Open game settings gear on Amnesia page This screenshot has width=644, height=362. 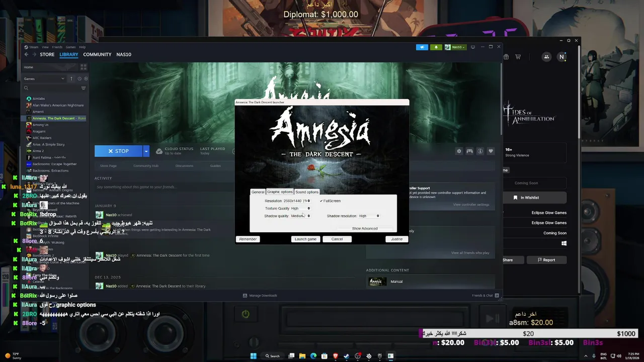459,151
